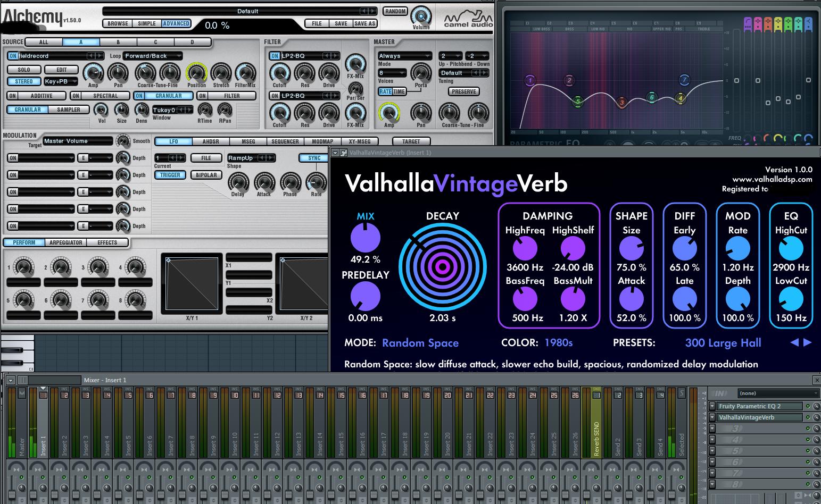The width and height of the screenshot is (821, 504).
Task: Click the 300 Large Hall preset name
Action: 723,343
